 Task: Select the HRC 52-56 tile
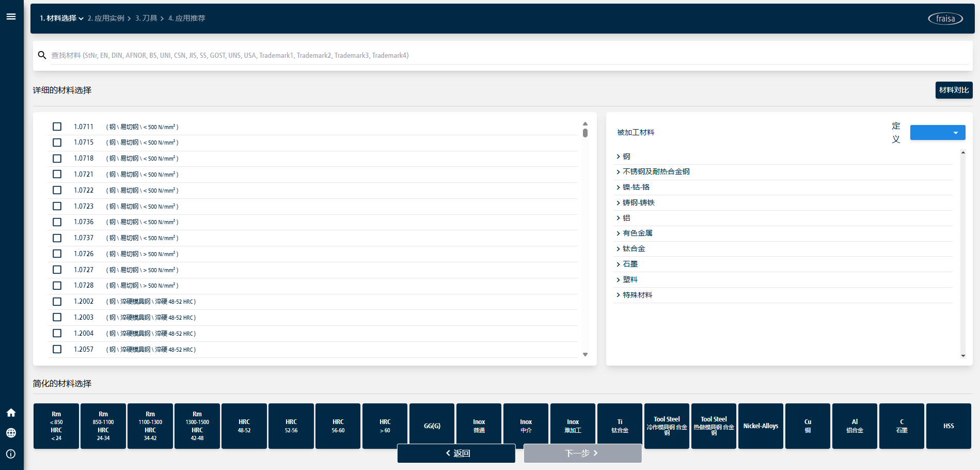(291, 426)
